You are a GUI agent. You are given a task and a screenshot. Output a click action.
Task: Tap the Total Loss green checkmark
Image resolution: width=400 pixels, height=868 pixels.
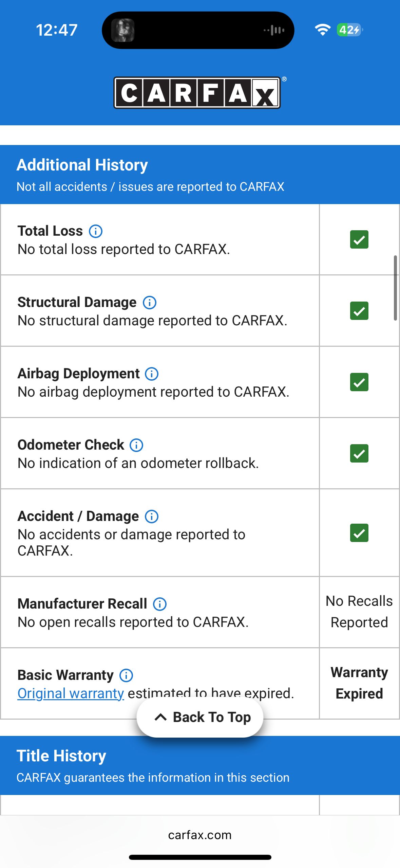(x=359, y=240)
